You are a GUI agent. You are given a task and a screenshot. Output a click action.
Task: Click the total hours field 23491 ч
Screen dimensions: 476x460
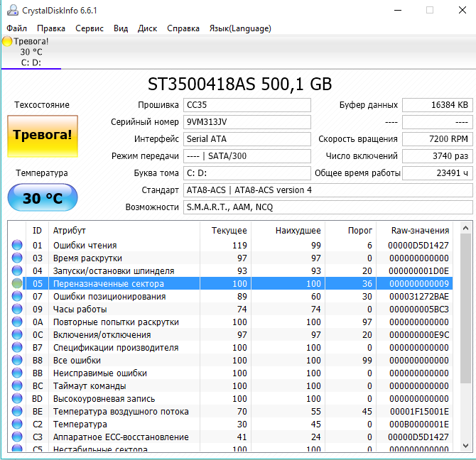[x=438, y=172]
